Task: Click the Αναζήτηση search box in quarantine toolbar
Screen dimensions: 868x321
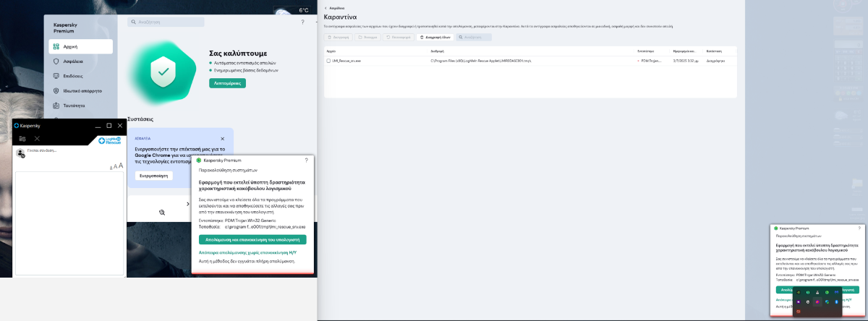Action: [475, 36]
